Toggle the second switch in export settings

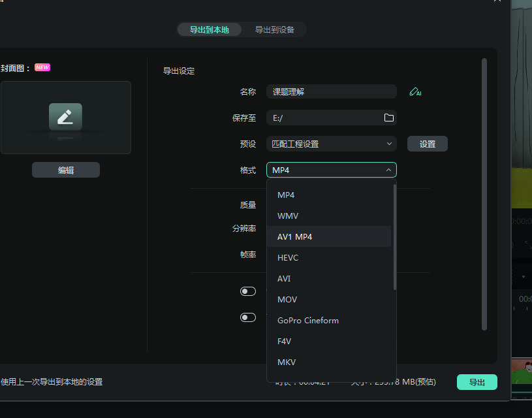tap(248, 317)
